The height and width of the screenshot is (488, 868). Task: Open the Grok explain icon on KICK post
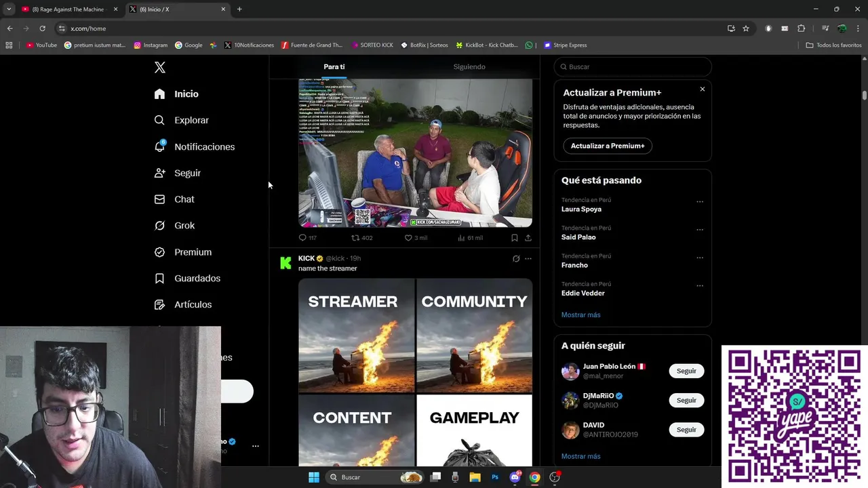516,258
